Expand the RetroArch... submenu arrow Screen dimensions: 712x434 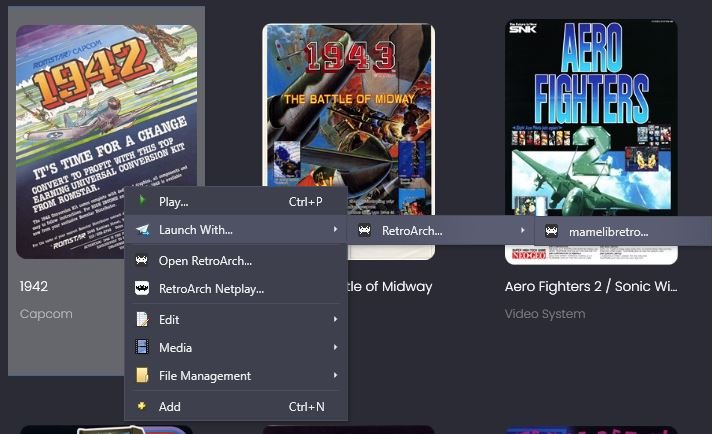(x=523, y=230)
